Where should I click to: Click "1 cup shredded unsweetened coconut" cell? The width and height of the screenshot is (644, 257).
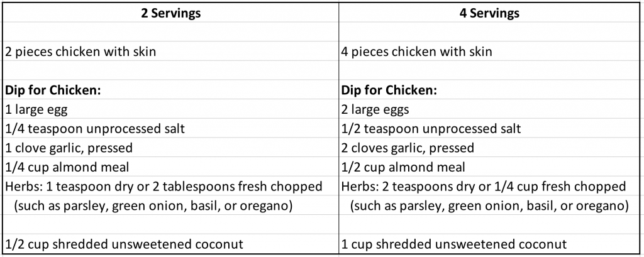tap(489, 244)
